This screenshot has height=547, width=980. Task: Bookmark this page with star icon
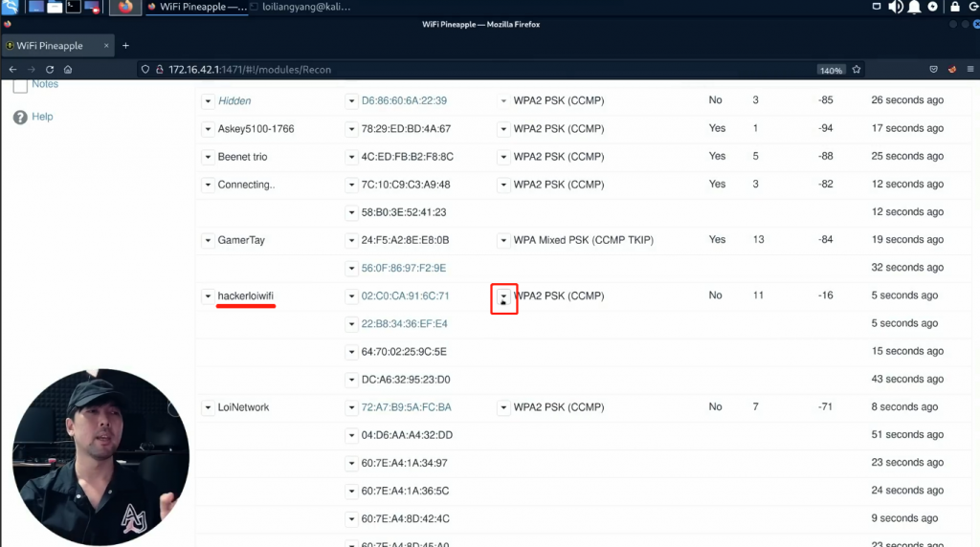857,69
